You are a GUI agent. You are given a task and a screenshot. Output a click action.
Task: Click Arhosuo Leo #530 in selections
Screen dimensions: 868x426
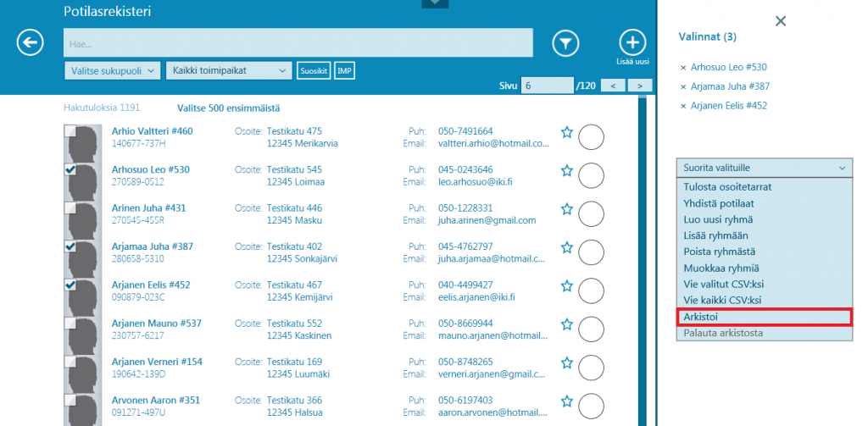(x=728, y=68)
